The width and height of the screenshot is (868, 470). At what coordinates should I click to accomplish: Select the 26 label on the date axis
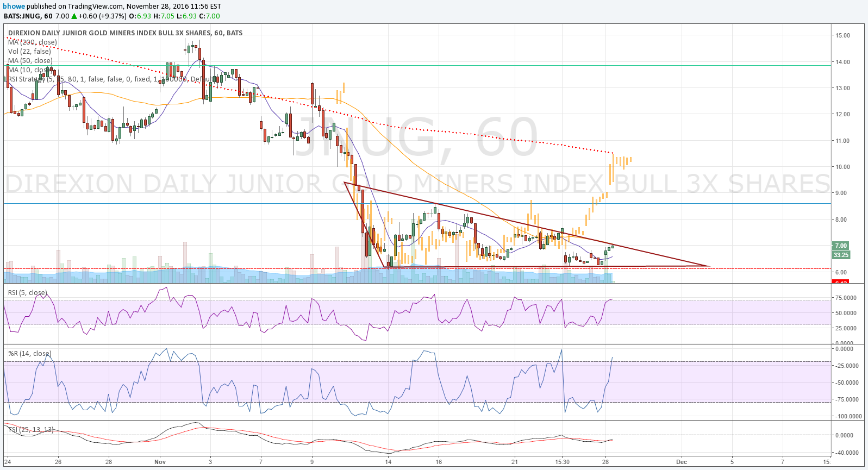pyautogui.click(x=58, y=462)
